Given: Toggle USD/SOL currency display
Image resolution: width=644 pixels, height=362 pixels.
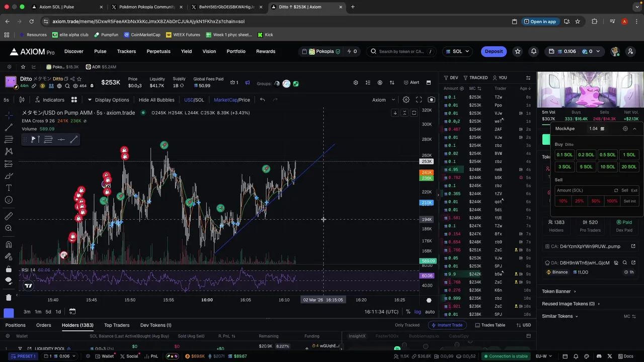Looking at the screenshot, I should pos(194,100).
